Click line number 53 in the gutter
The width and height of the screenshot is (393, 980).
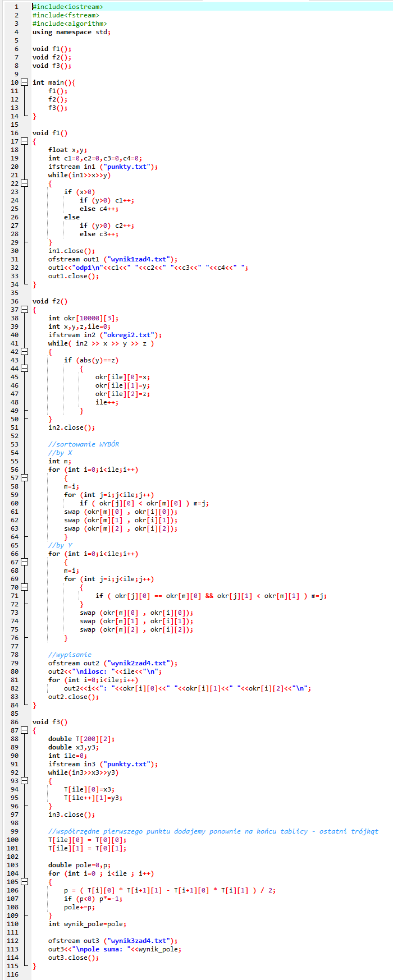15,444
